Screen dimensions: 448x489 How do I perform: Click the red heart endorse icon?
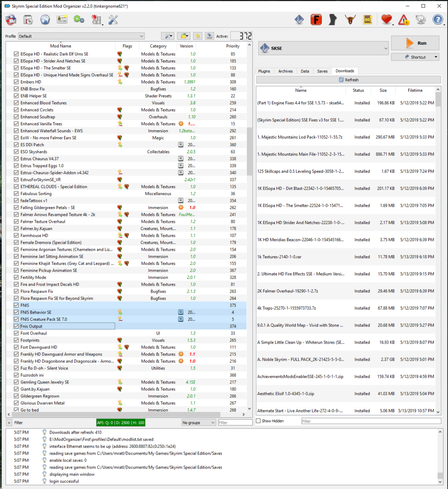click(x=386, y=19)
